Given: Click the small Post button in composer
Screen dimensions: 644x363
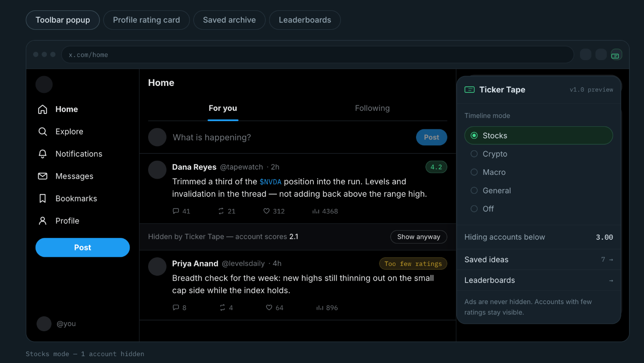Looking at the screenshot, I should tap(431, 137).
